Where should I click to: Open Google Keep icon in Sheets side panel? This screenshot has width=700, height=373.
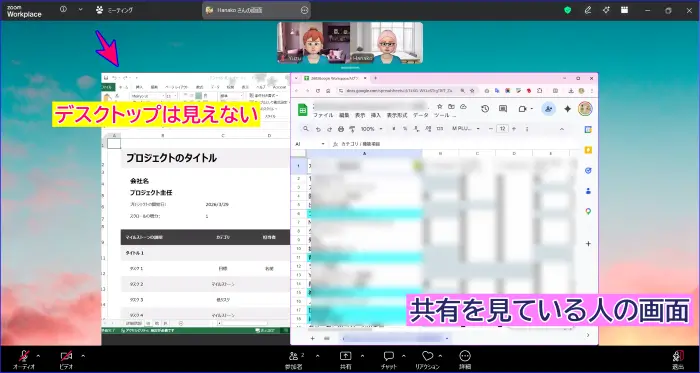click(588, 150)
